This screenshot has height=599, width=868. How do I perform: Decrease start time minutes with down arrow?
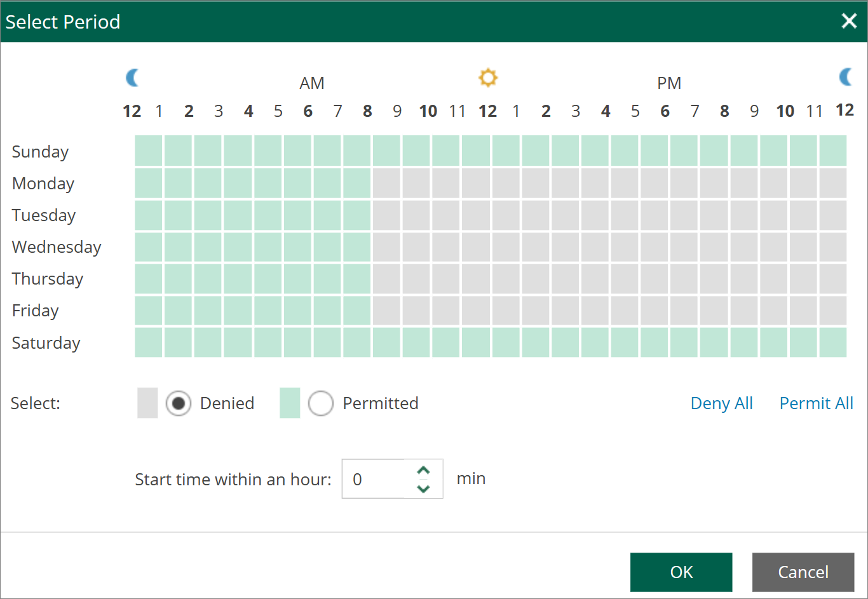pos(423,488)
